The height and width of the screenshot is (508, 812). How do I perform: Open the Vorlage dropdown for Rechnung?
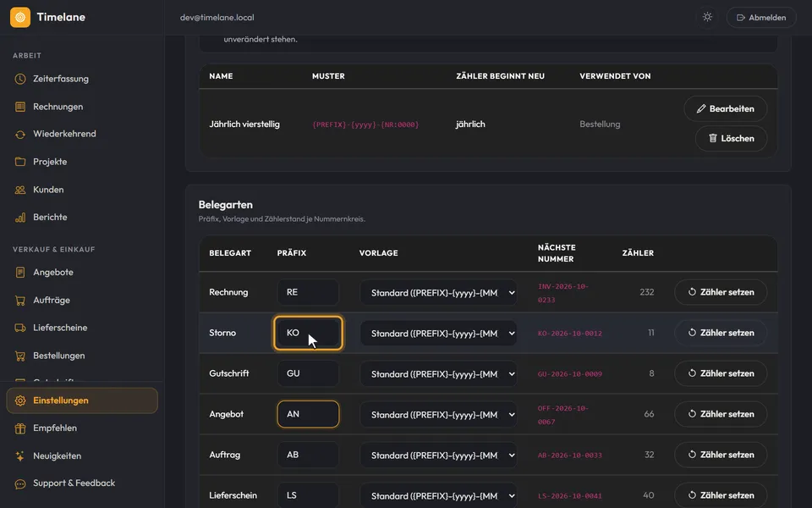click(x=439, y=293)
